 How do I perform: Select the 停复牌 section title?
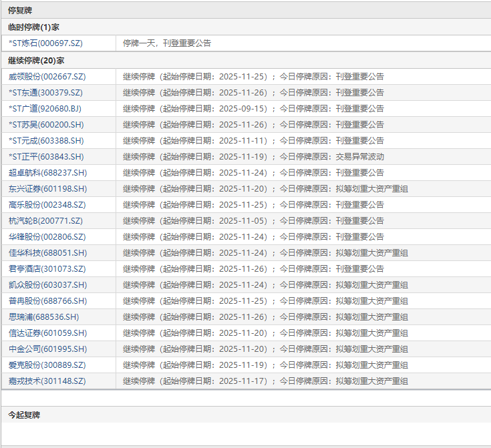point(20,10)
